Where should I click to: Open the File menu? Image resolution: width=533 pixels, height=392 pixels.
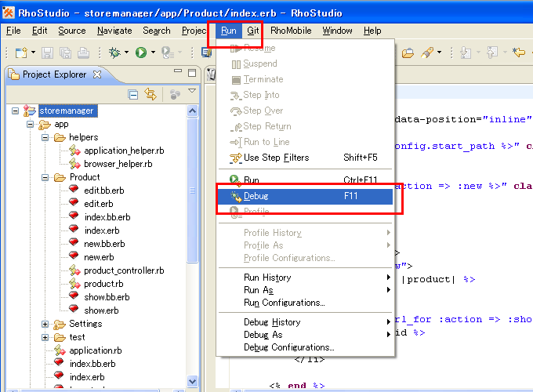(13, 31)
